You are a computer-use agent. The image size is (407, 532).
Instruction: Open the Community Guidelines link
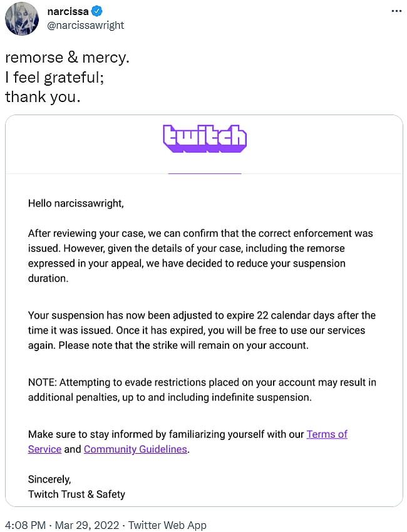[135, 449]
